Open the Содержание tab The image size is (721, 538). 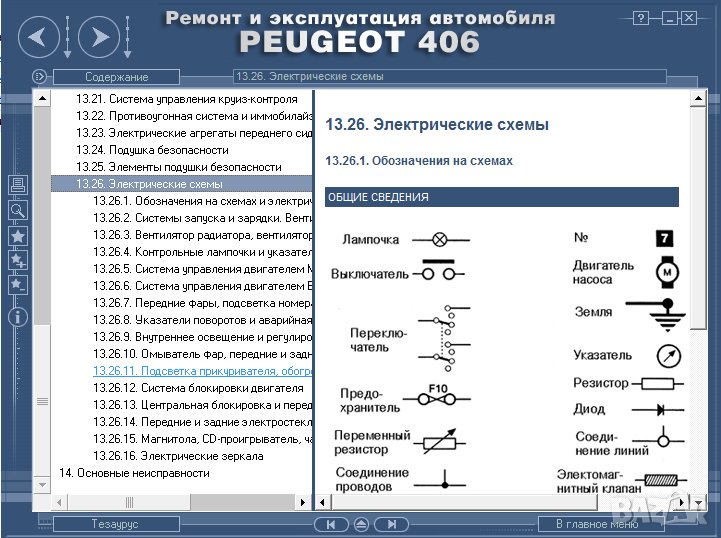coord(116,77)
